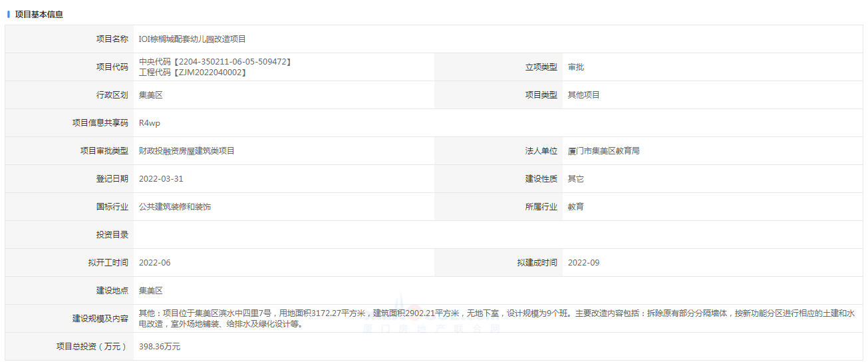868x364 pixels.
Task: Select project name IOI棕榈城配套幼儿园改造项目
Action: click(x=192, y=39)
